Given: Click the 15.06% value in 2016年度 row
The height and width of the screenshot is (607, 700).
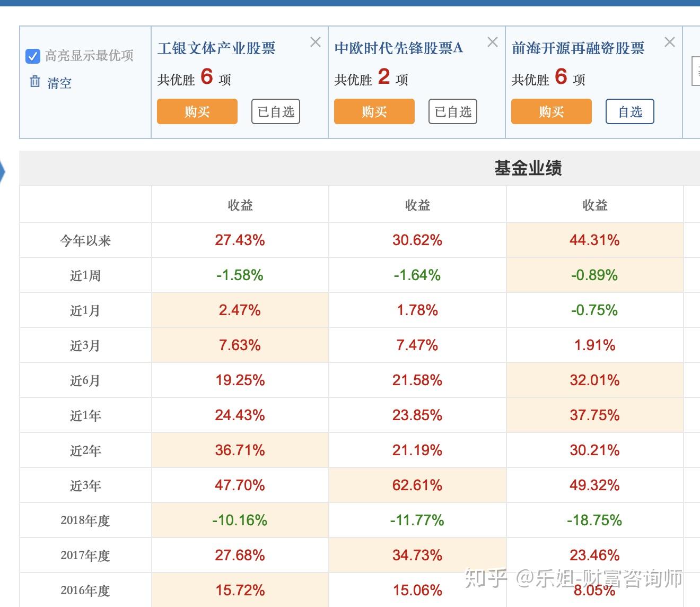Looking at the screenshot, I should [x=417, y=590].
